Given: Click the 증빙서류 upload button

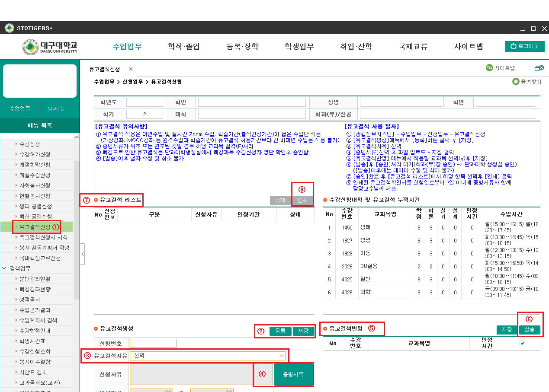Looking at the screenshot, I should coord(293,374).
